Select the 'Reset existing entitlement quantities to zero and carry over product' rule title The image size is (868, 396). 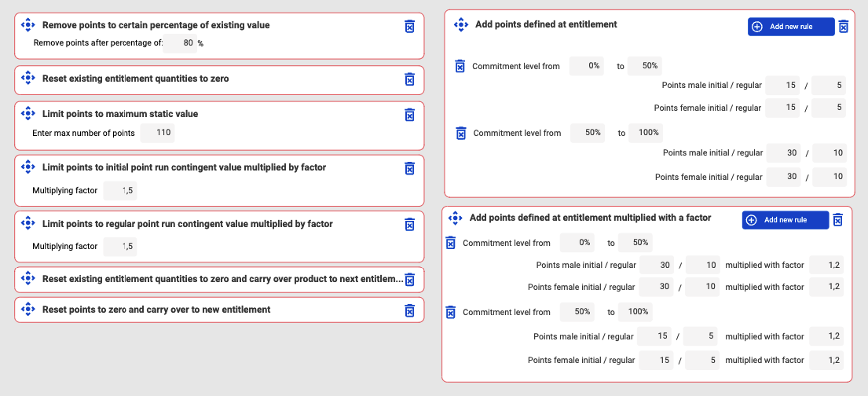[x=222, y=279]
